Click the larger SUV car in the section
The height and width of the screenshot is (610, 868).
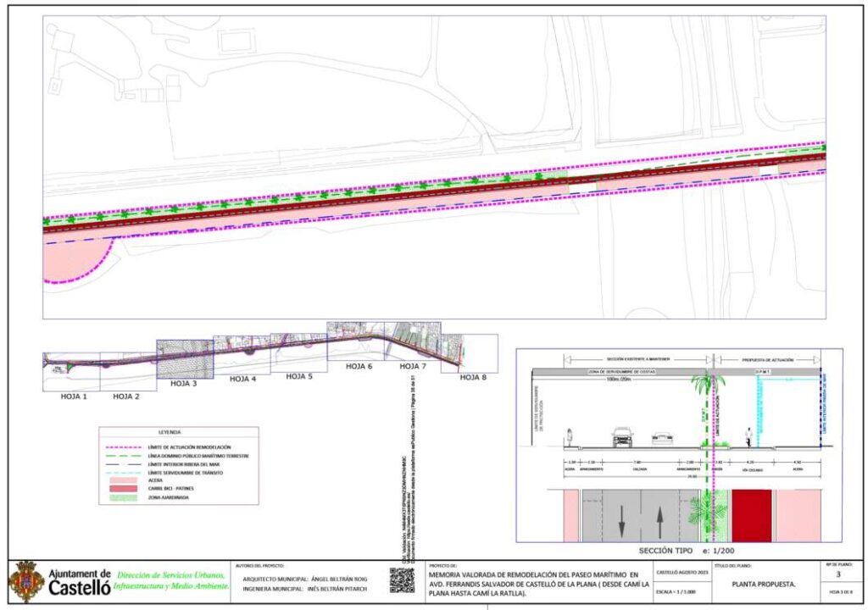click(623, 436)
